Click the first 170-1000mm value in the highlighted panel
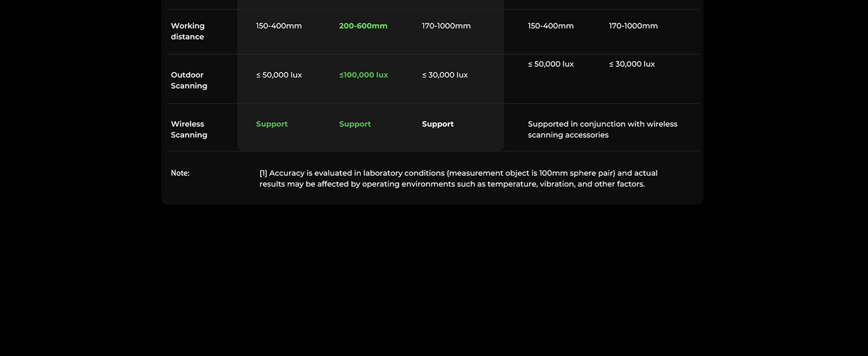 click(446, 26)
